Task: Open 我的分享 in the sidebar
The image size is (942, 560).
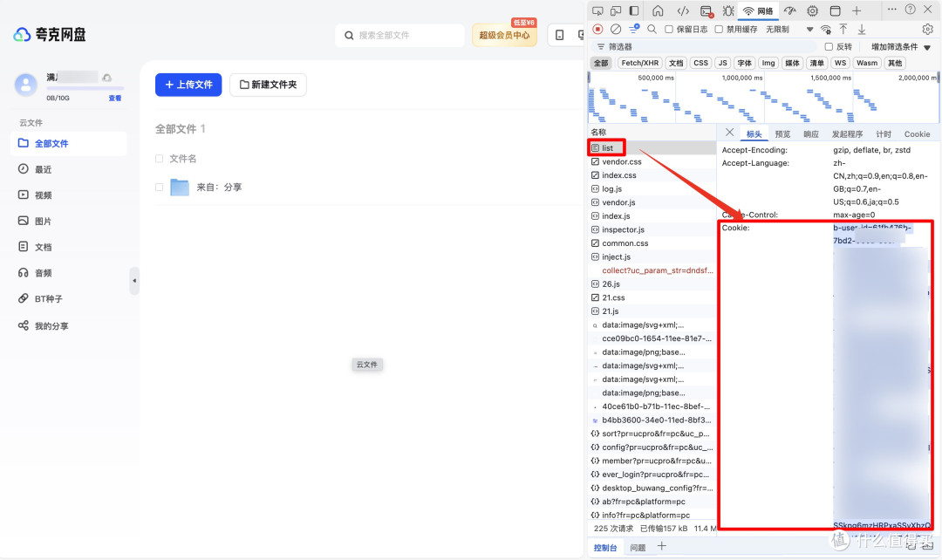Action: click(x=69, y=325)
